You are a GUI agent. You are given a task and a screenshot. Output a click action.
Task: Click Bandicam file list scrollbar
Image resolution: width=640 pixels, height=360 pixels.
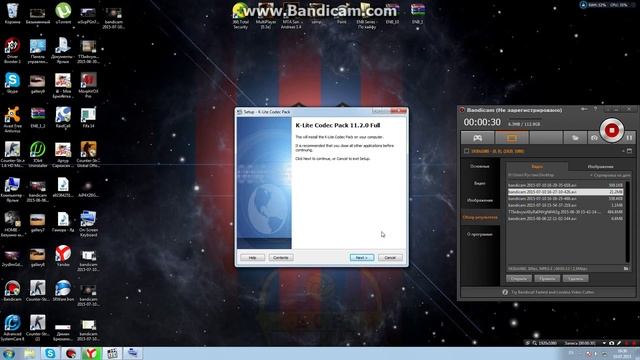(627, 222)
